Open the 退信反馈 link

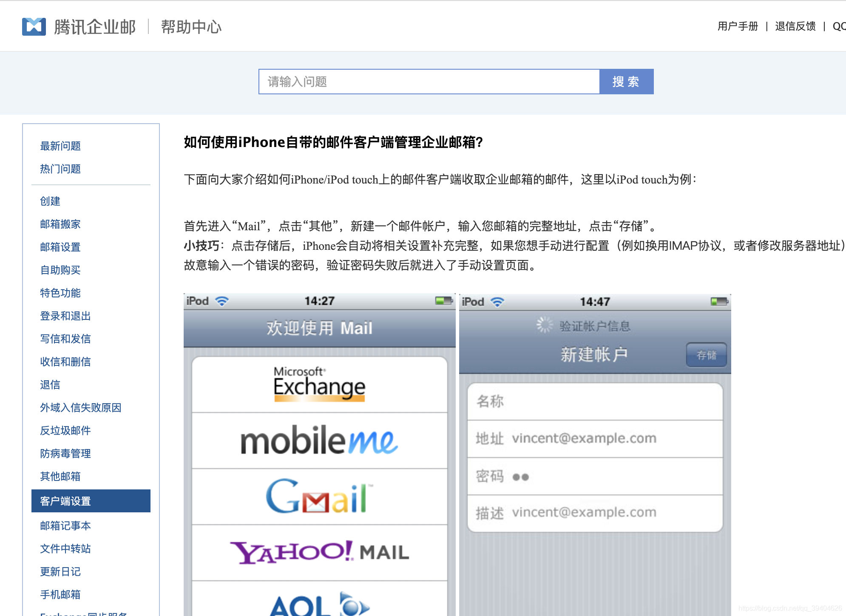[795, 26]
